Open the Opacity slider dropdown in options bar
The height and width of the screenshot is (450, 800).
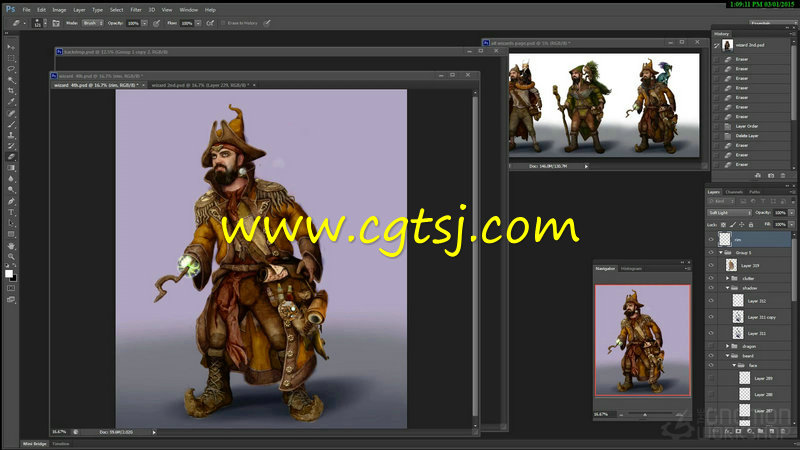pos(145,23)
